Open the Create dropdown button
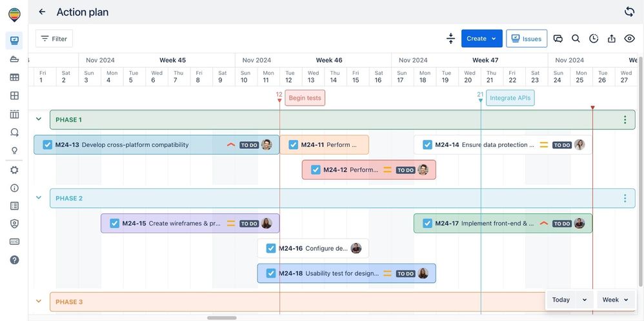The height and width of the screenshot is (321, 644). coord(482,39)
